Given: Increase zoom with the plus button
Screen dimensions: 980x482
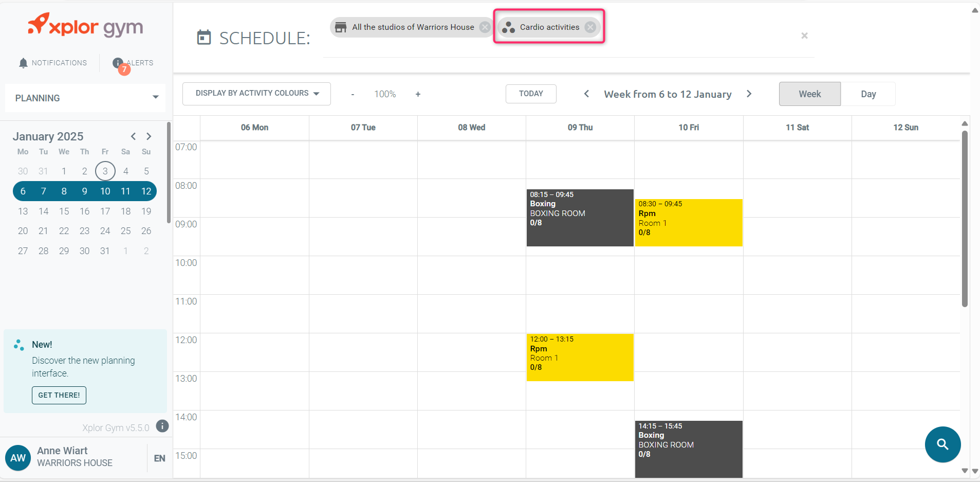Looking at the screenshot, I should click(x=418, y=94).
